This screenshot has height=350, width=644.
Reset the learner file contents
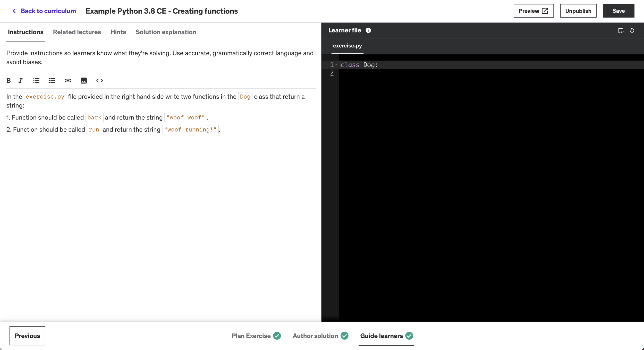click(632, 30)
